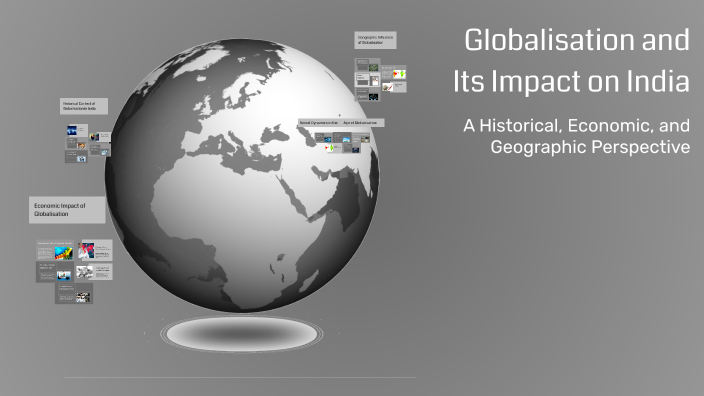The height and width of the screenshot is (396, 704).
Task: Select the subtitle A Historical, Economic, and Geographic Perspective
Action: coord(576,136)
